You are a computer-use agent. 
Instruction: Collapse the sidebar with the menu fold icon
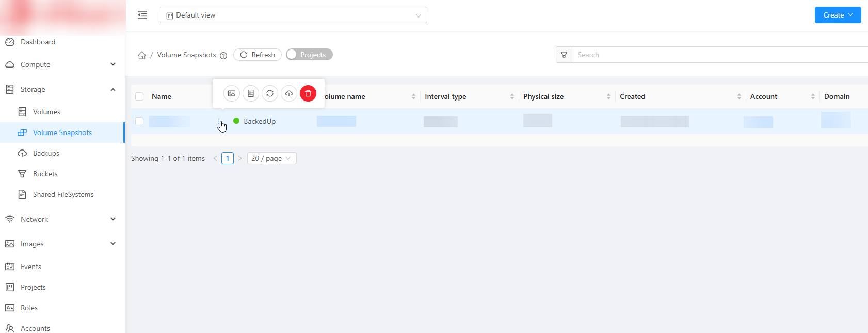[142, 15]
